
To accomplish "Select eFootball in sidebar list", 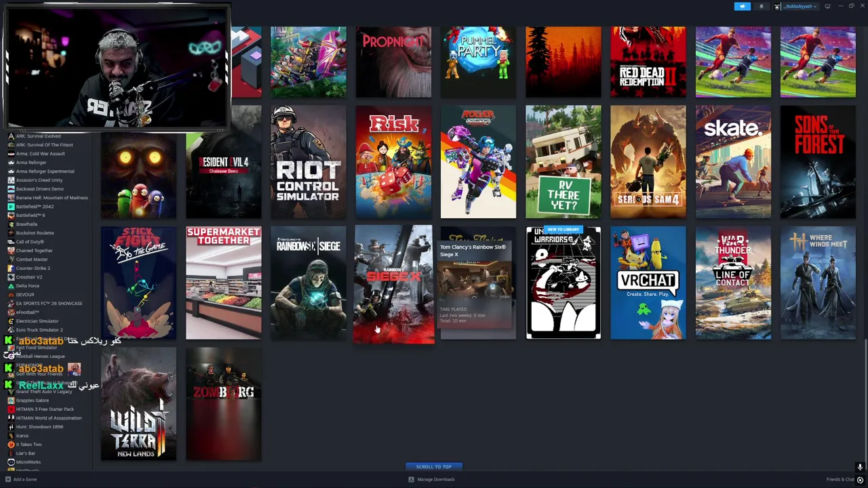I will click(x=28, y=312).
